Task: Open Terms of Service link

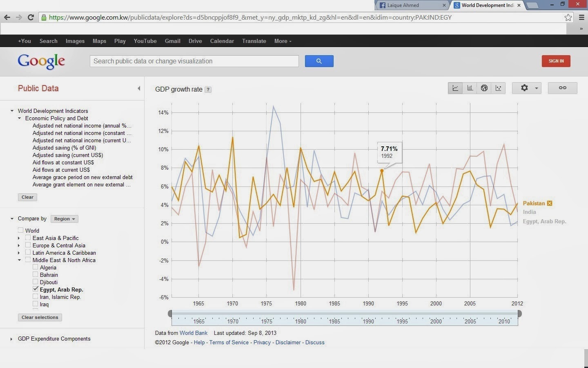Action: 229,342
